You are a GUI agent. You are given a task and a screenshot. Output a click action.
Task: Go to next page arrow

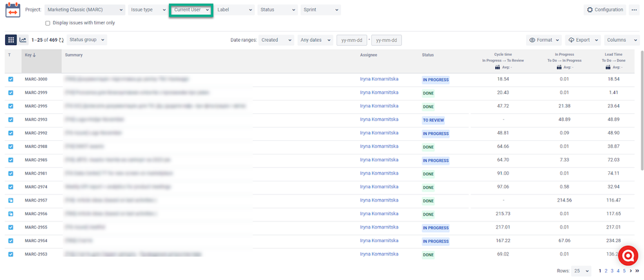[631, 270]
